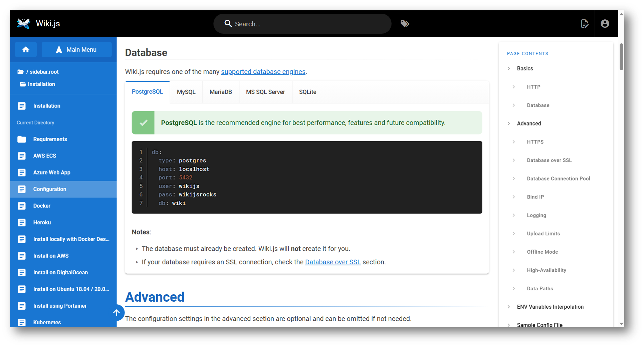Click the Wiki.js logo icon
The image size is (644, 347).
click(x=23, y=23)
